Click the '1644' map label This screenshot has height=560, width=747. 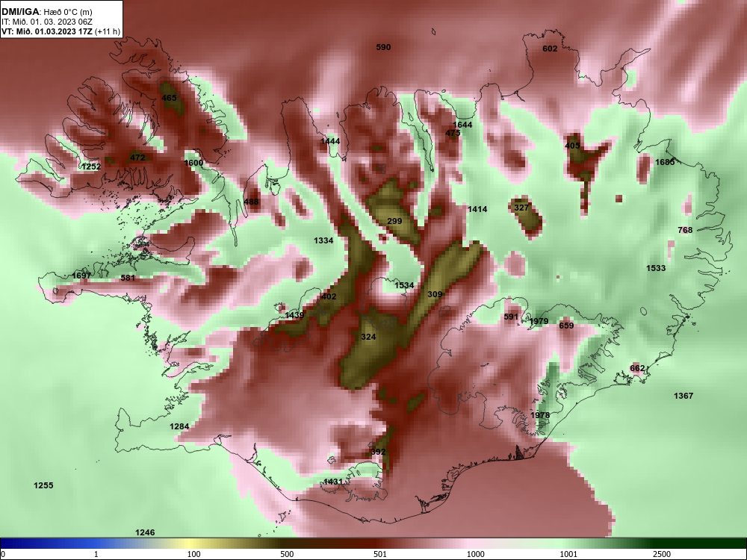(462, 125)
